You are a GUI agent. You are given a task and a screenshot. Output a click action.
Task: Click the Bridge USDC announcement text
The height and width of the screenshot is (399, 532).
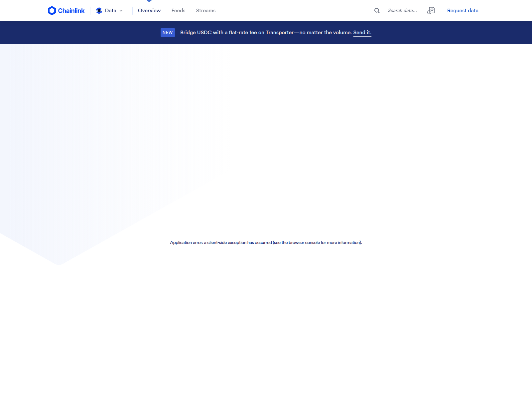[265, 32]
